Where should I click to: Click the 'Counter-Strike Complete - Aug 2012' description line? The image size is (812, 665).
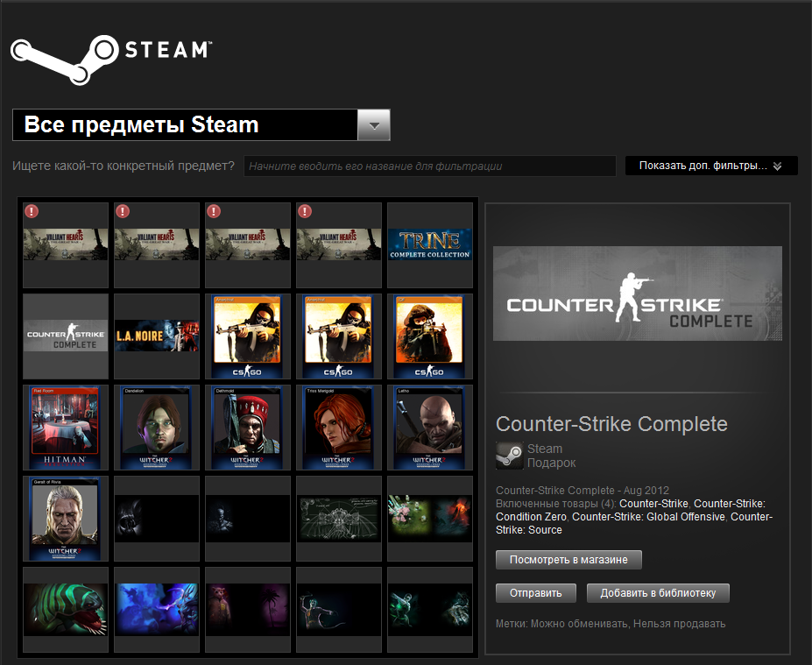pos(583,490)
